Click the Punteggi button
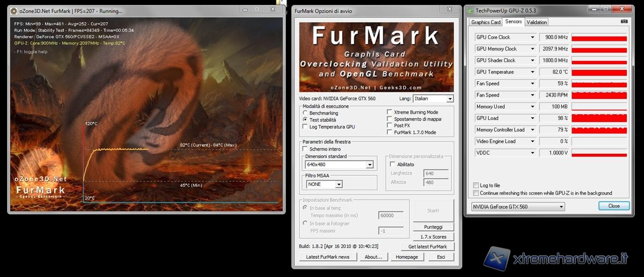644x277 pixels. [x=433, y=227]
